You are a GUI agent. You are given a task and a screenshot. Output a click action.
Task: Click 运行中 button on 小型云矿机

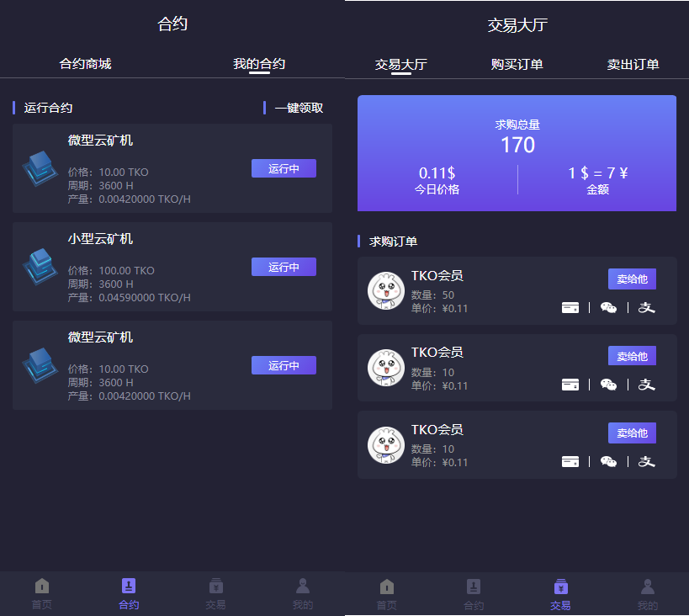click(x=284, y=267)
